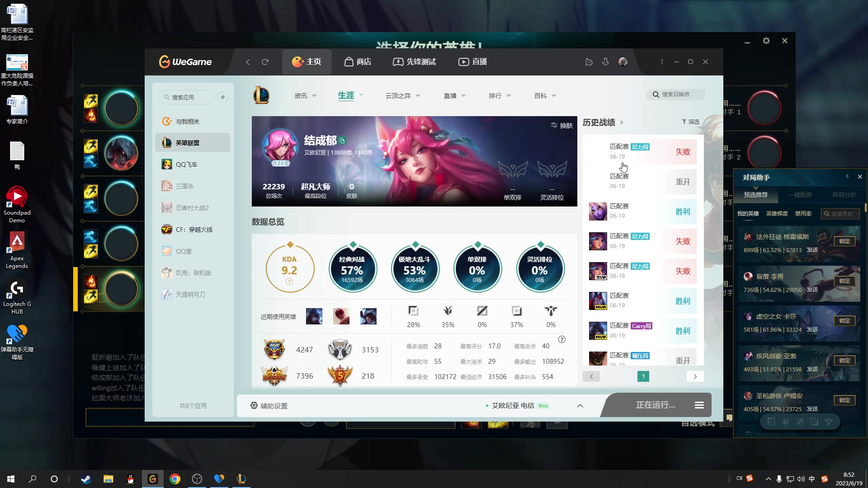Viewport: 868px width, 488px height.
Task: Open hamburger menu beside 正在运行
Action: tap(699, 405)
